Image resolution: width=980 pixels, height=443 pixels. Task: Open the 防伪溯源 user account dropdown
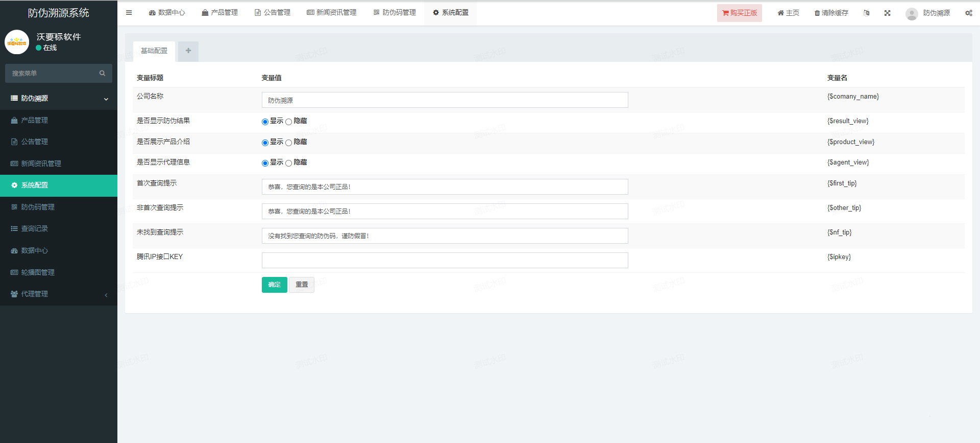tap(928, 13)
